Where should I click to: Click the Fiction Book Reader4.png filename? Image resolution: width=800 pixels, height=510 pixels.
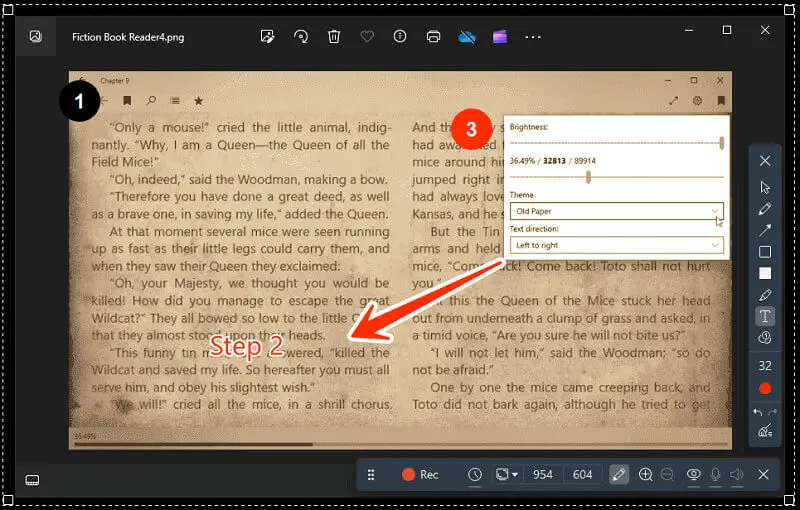(128, 37)
